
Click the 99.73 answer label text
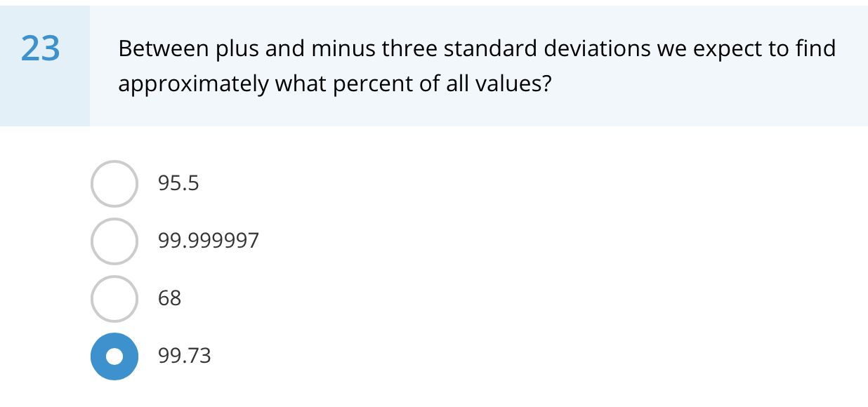coord(185,356)
